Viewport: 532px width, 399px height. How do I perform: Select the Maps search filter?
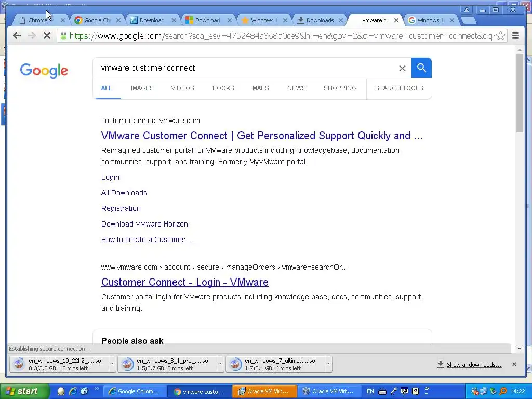pyautogui.click(x=261, y=88)
